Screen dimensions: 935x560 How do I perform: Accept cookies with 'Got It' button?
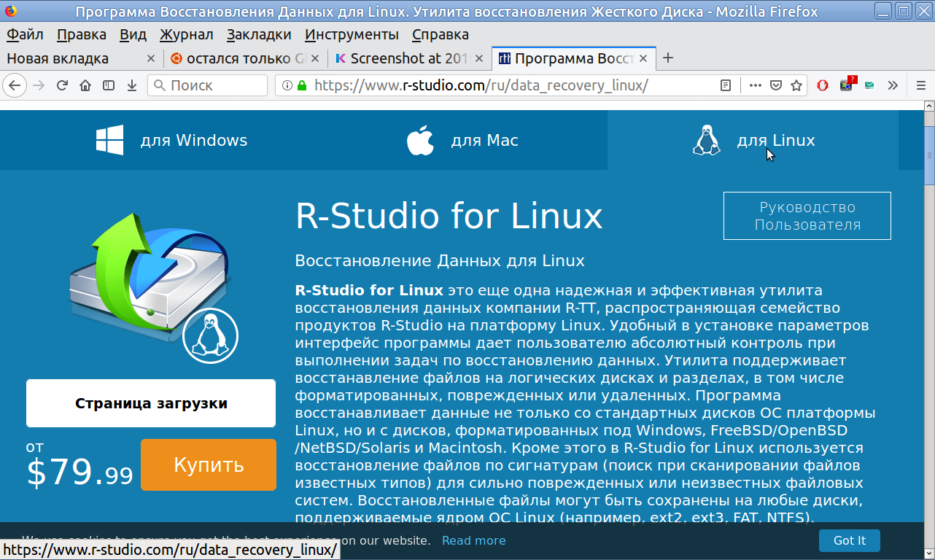850,540
